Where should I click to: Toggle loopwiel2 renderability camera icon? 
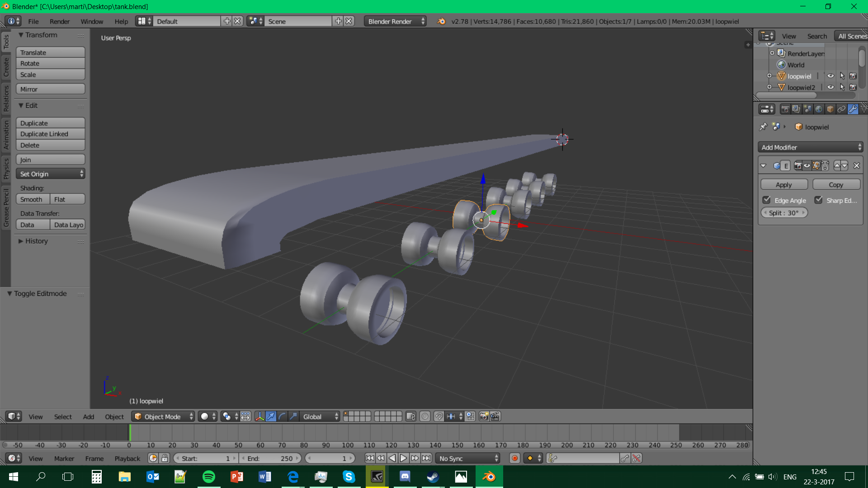coord(853,87)
